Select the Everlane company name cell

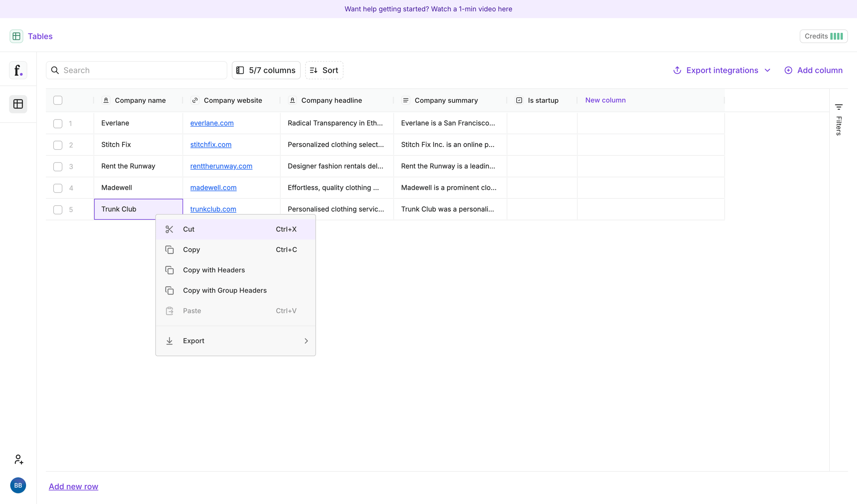(x=139, y=123)
